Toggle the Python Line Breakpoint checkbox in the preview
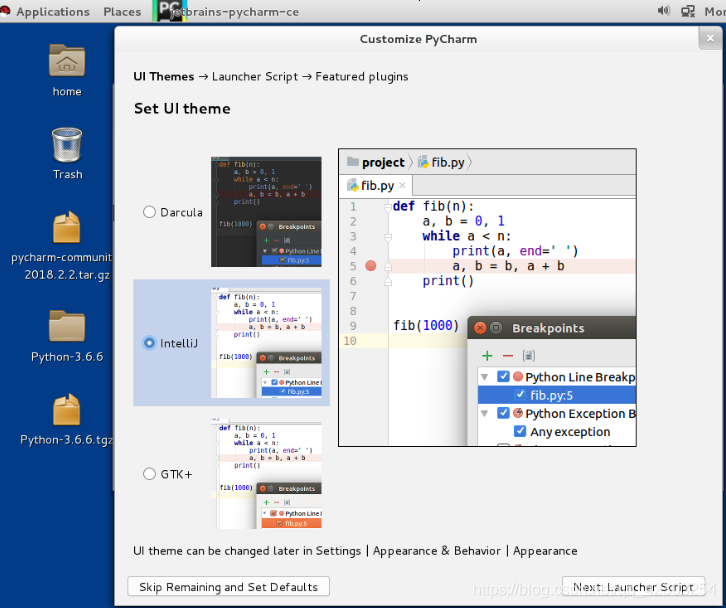 tap(503, 376)
